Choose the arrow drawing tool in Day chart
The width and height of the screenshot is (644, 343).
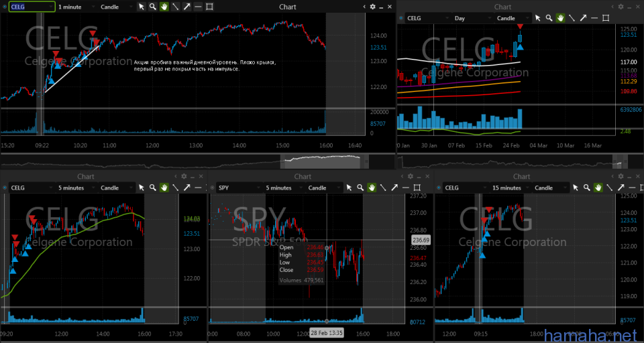(583, 18)
